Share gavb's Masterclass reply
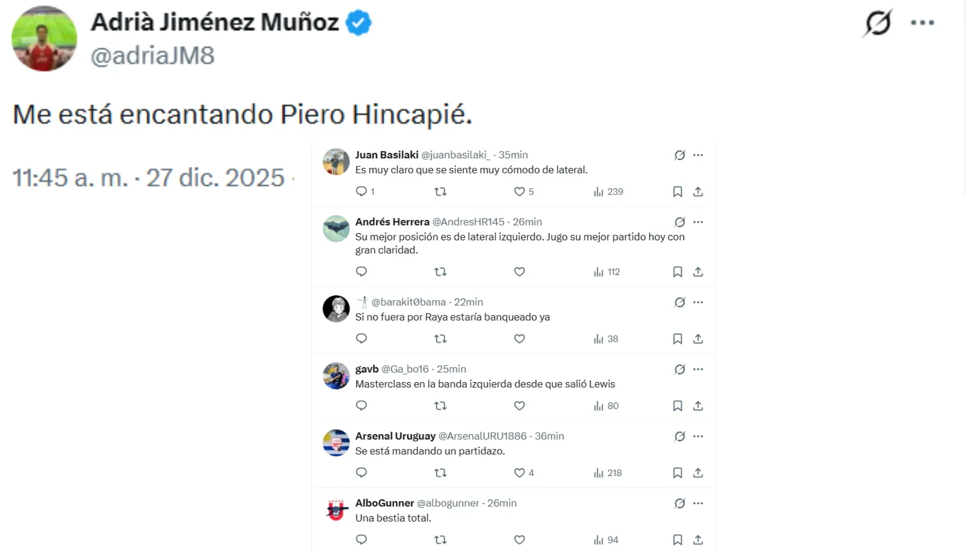Viewport: 980px width, 551px height. 698,406
